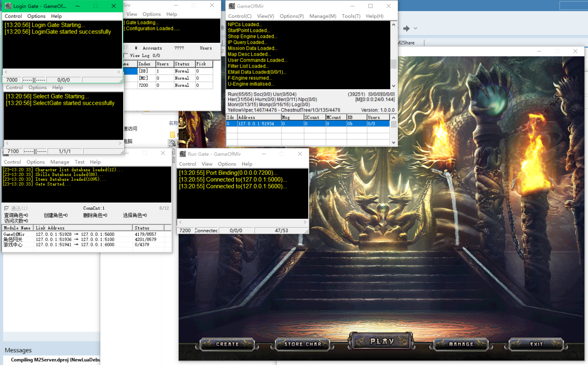Click the Login Gate window title icon
Viewport: 588px width, 365px height.
click(x=7, y=6)
